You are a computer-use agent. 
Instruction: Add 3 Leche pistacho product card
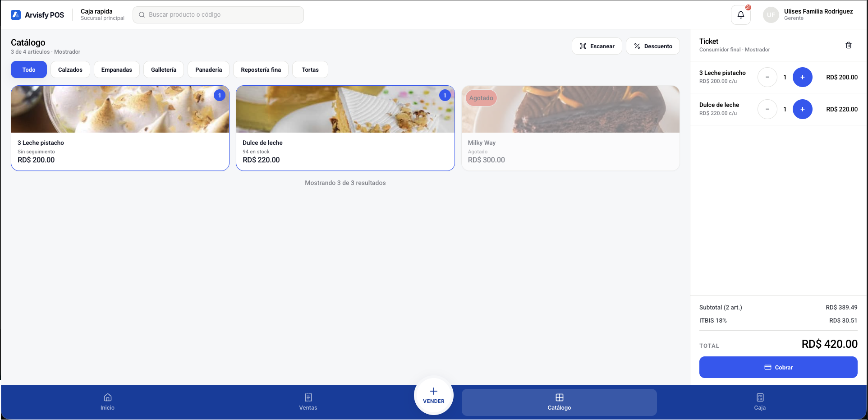(x=120, y=128)
